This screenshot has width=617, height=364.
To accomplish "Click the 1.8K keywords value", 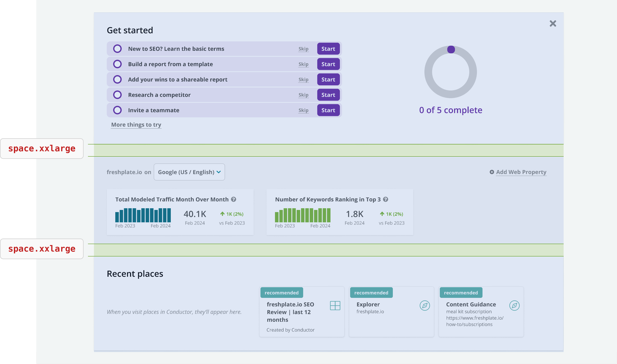I will (355, 214).
